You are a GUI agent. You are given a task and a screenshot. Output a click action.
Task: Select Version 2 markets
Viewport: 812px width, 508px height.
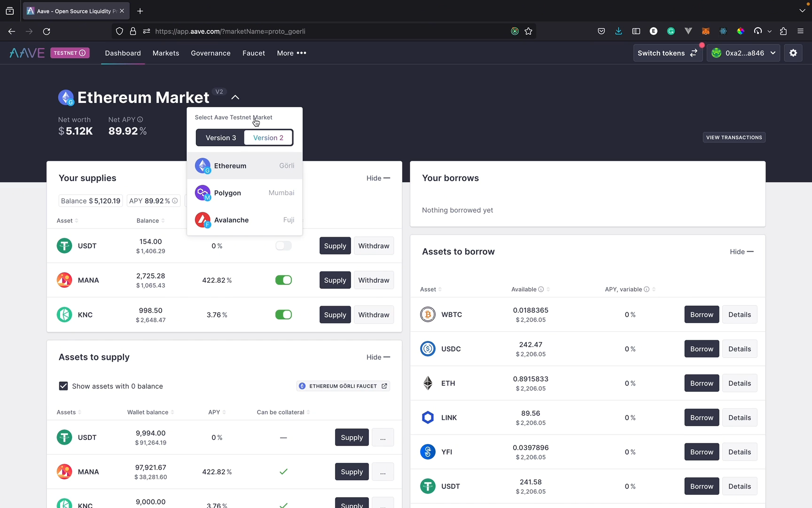coord(268,138)
